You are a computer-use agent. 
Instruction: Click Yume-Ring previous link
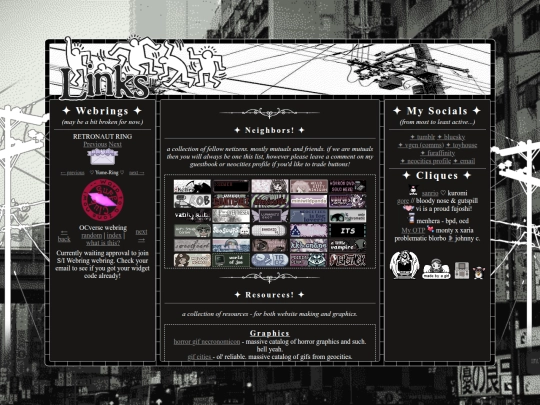(x=72, y=173)
